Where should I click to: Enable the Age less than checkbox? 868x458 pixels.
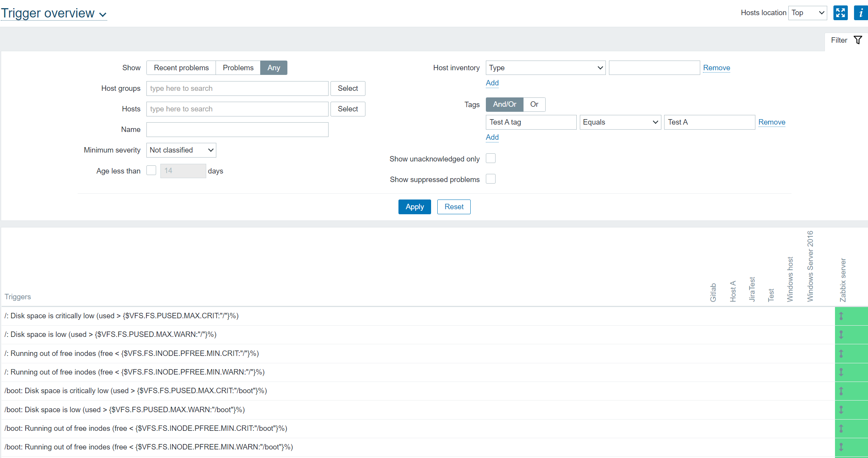click(x=151, y=170)
